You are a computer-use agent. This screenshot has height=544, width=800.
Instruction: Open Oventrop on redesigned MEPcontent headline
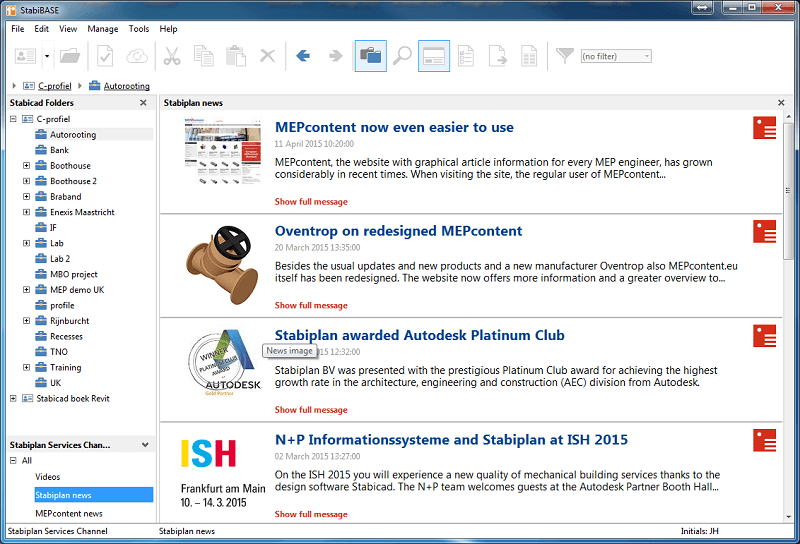398,231
